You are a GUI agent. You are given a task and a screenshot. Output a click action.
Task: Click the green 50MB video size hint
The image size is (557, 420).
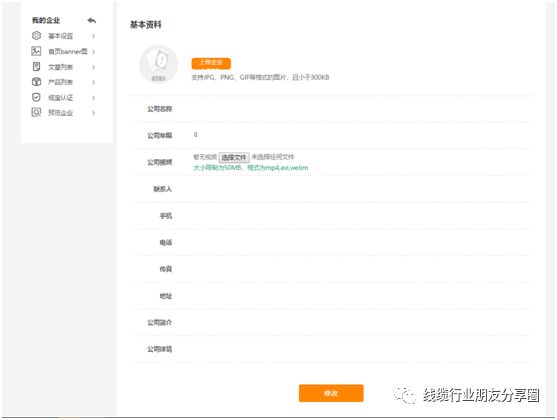pyautogui.click(x=251, y=167)
